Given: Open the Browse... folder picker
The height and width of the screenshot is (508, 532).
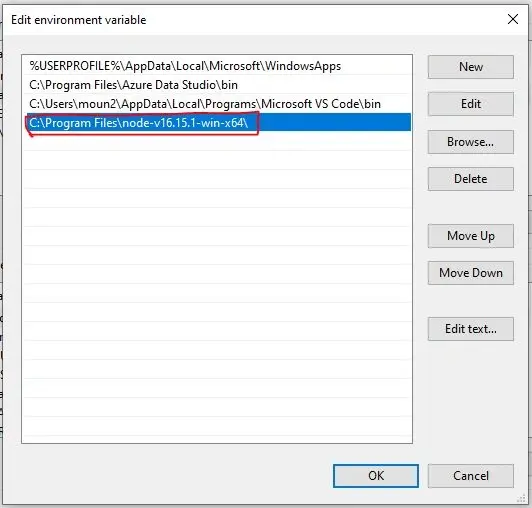Looking at the screenshot, I should point(471,142).
